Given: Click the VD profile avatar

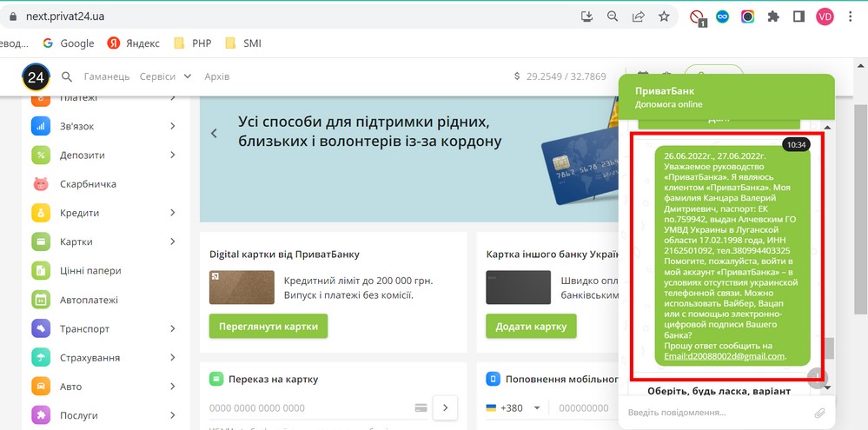Looking at the screenshot, I should tap(825, 17).
